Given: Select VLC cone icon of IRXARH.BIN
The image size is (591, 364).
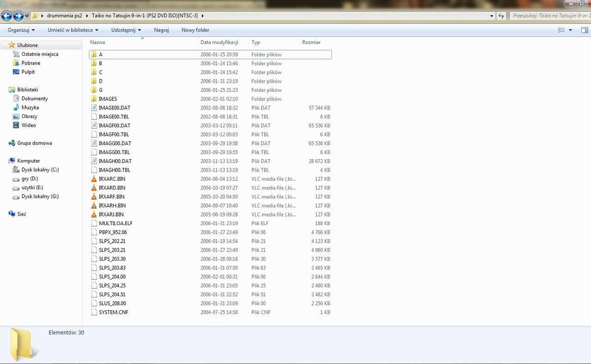Looking at the screenshot, I should [94, 205].
